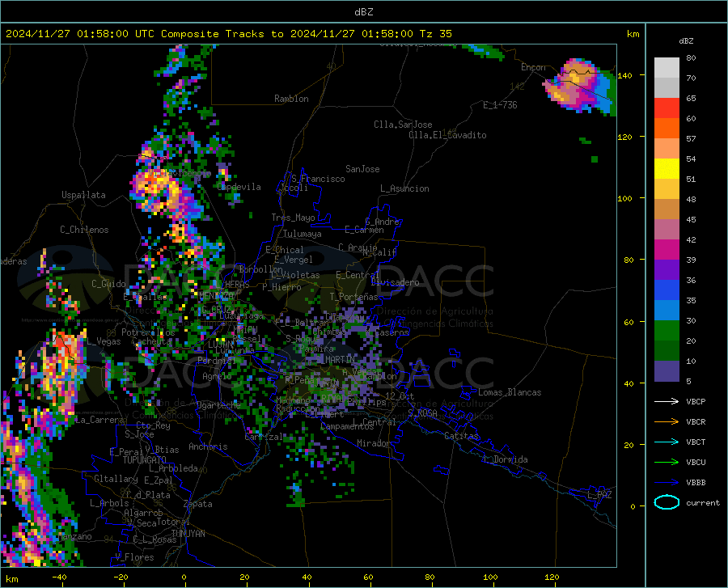Click the Tres_Mayo map label
Image resolution: width=728 pixels, height=588 pixels.
(x=293, y=218)
